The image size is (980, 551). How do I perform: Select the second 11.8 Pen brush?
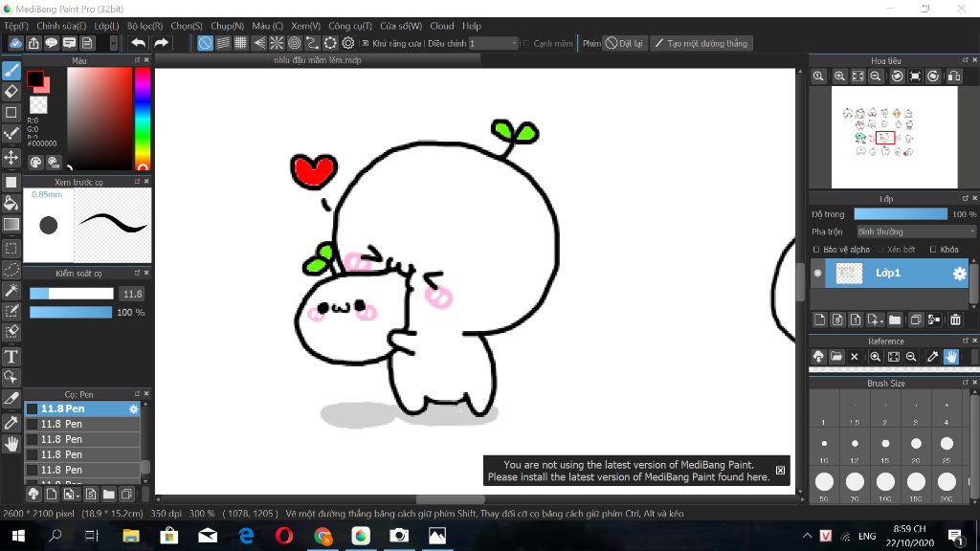click(x=82, y=424)
